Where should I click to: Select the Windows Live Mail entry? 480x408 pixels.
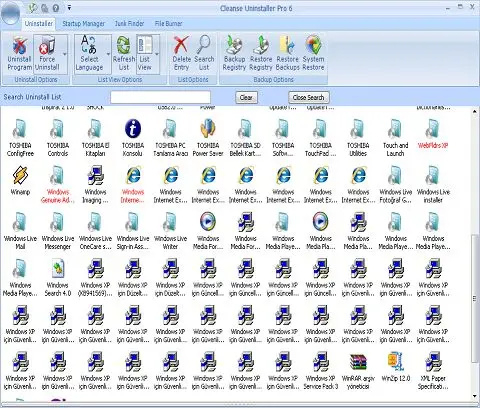point(20,231)
